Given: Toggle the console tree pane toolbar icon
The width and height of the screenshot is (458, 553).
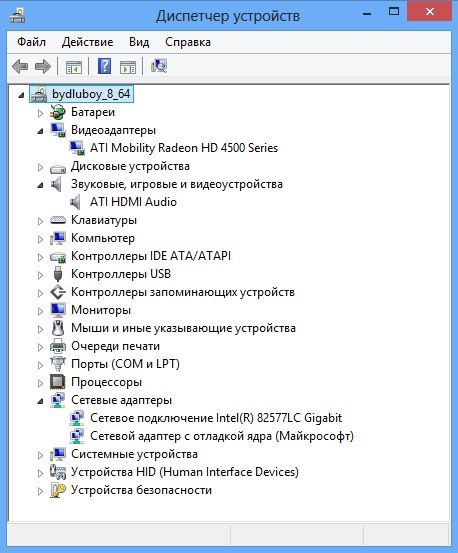Looking at the screenshot, I should [74, 67].
